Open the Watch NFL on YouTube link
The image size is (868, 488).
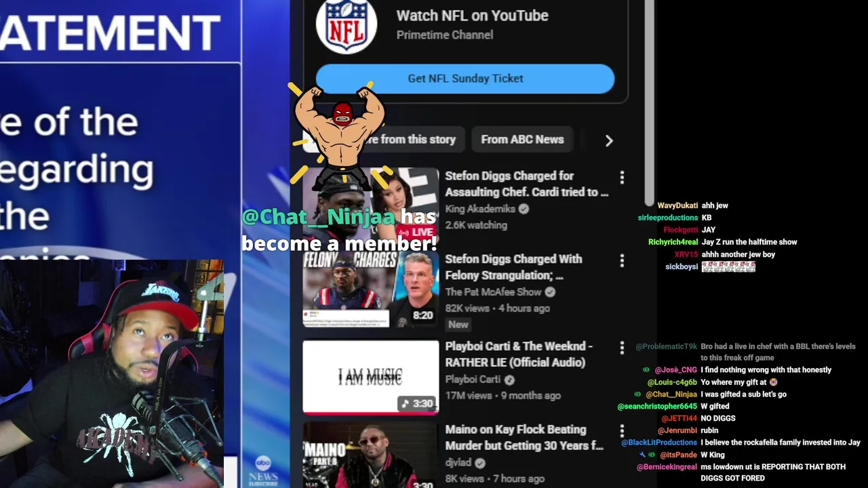pyautogui.click(x=472, y=16)
